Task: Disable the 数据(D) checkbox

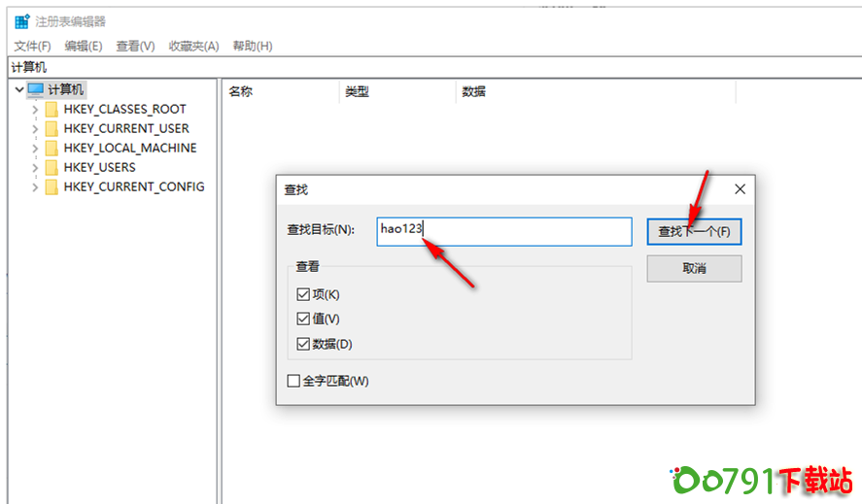Action: click(x=303, y=344)
